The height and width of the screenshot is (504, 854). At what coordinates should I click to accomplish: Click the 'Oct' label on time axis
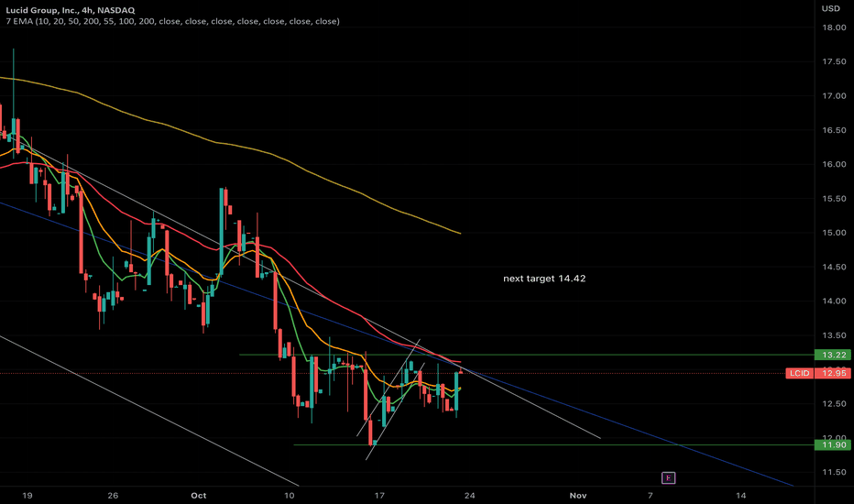coord(199,495)
